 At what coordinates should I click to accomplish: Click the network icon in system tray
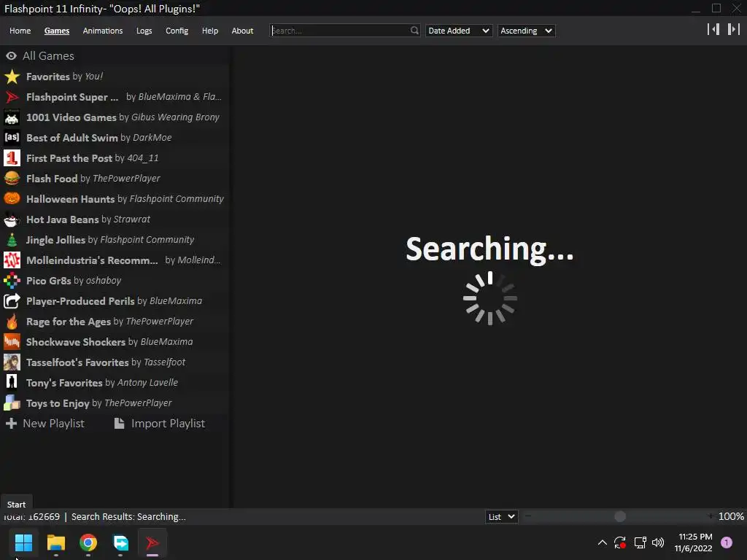tap(640, 542)
